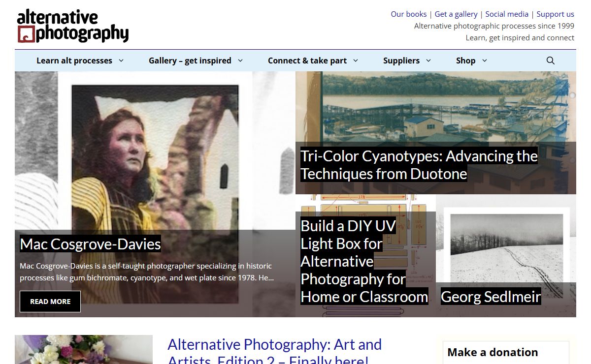Select the Make a donation heading
This screenshot has width=591, height=364.
coord(492,352)
